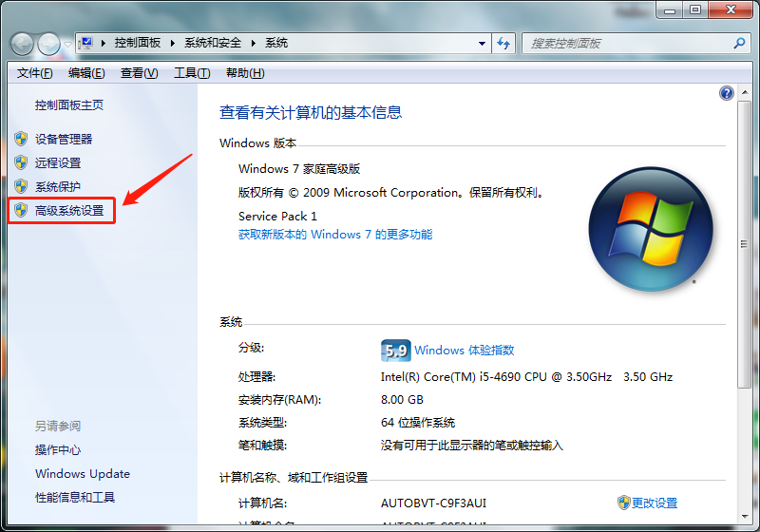
Task: Open the recent pages dropdown arrow
Action: coord(67,44)
